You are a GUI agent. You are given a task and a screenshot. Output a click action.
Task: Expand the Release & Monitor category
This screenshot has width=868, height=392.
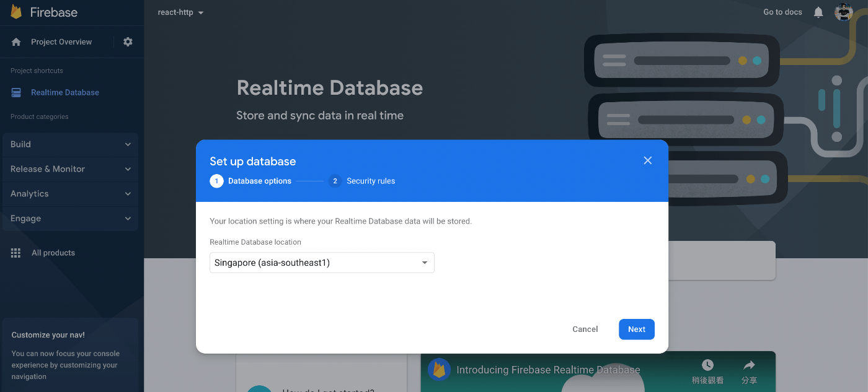[71, 169]
